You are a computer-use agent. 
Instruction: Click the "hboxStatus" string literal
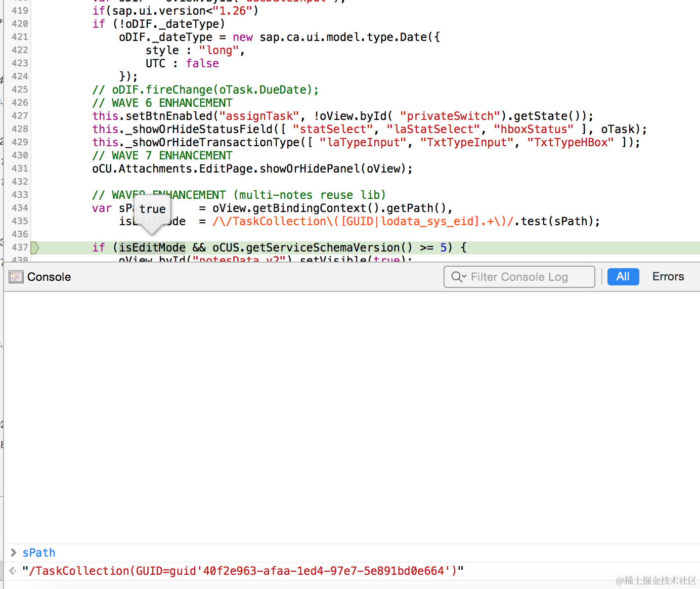[534, 129]
